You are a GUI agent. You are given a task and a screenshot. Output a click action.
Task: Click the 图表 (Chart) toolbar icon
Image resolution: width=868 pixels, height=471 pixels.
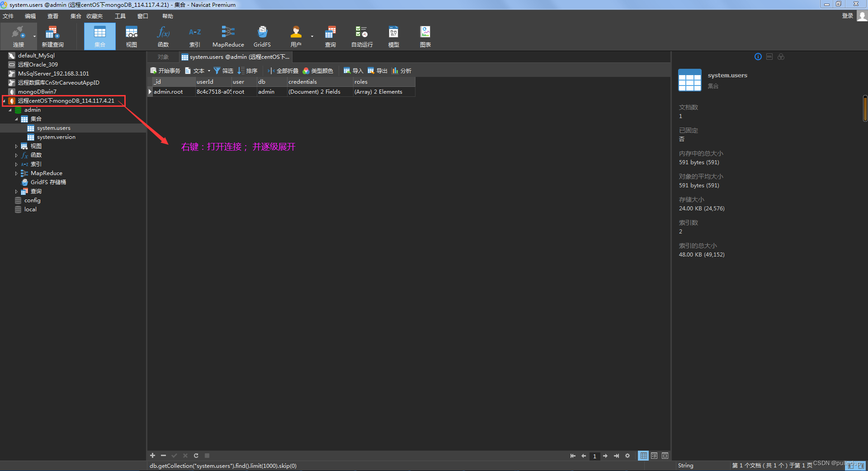[x=425, y=36]
